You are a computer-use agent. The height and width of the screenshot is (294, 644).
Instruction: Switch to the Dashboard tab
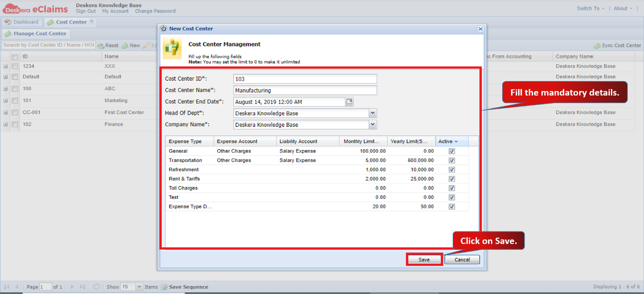[x=21, y=22]
